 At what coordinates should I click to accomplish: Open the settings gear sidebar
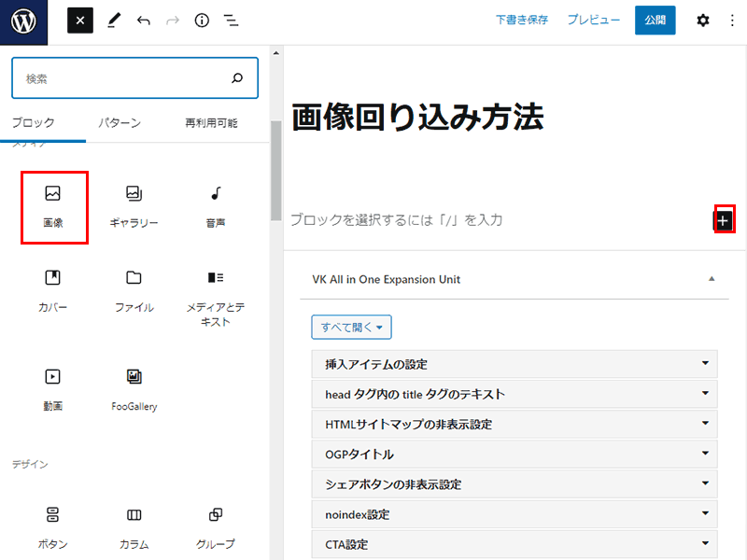point(703,21)
